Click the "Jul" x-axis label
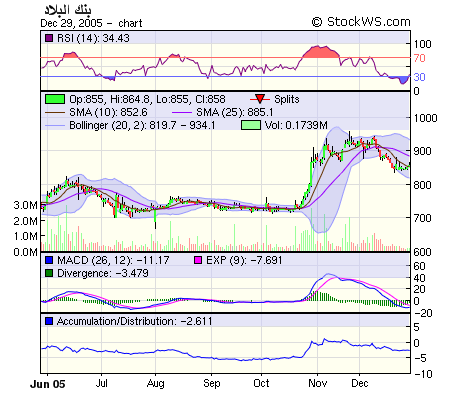The width and height of the screenshot is (450, 409). (x=101, y=383)
